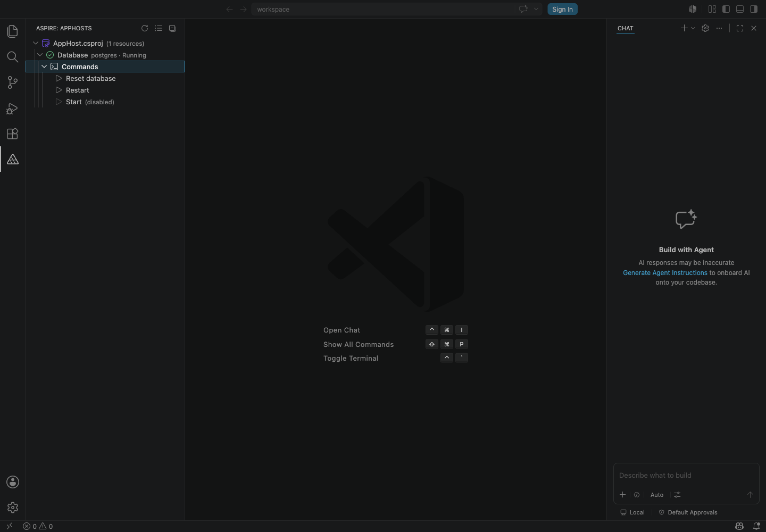Click the Open Chat shortcut text

342,330
